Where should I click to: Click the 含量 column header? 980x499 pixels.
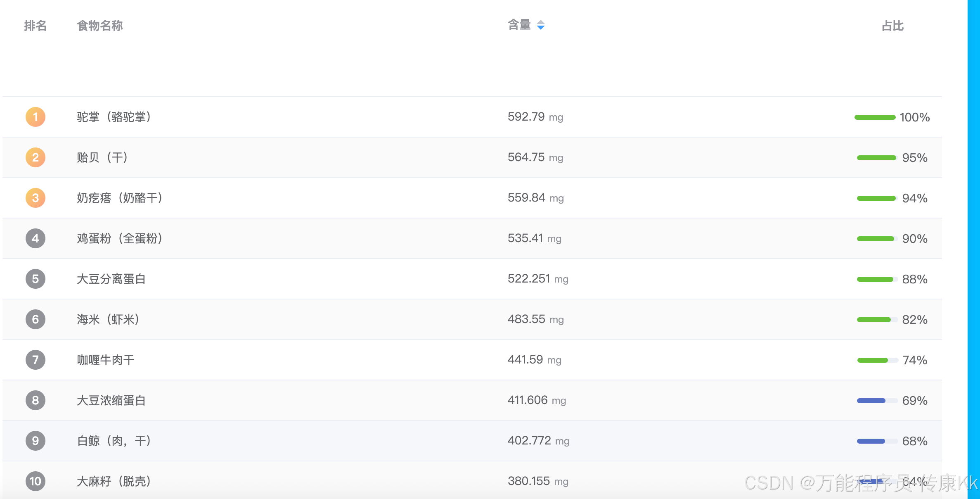pyautogui.click(x=519, y=25)
